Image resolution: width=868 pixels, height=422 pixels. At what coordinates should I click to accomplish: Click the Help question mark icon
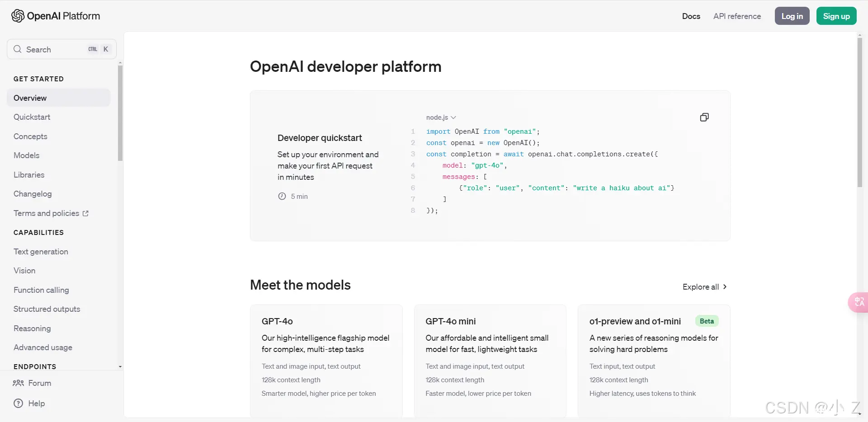click(18, 403)
